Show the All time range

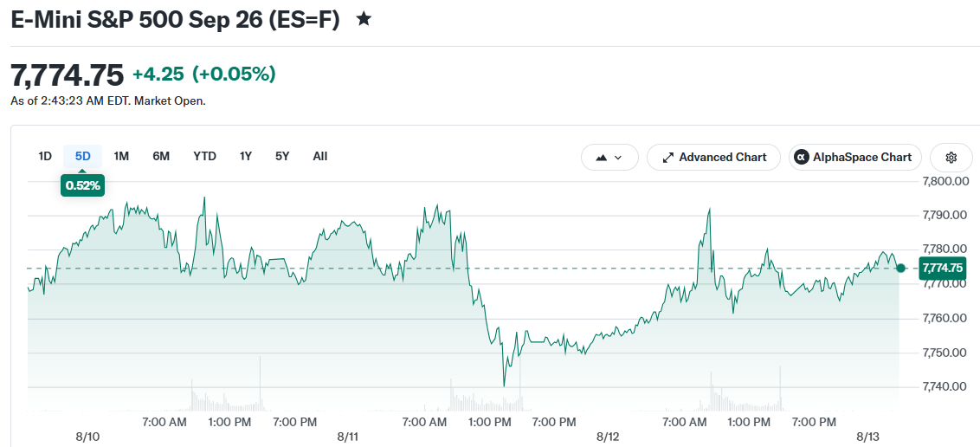320,156
